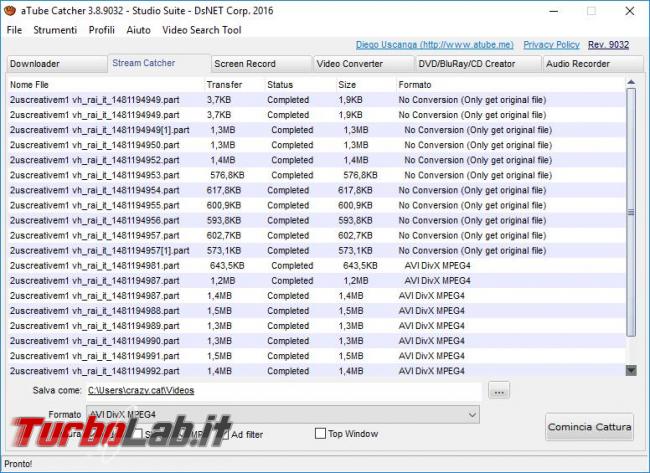The height and width of the screenshot is (473, 650).
Task: Select file vh_rai_it_1481194989.part
Action: (316, 326)
